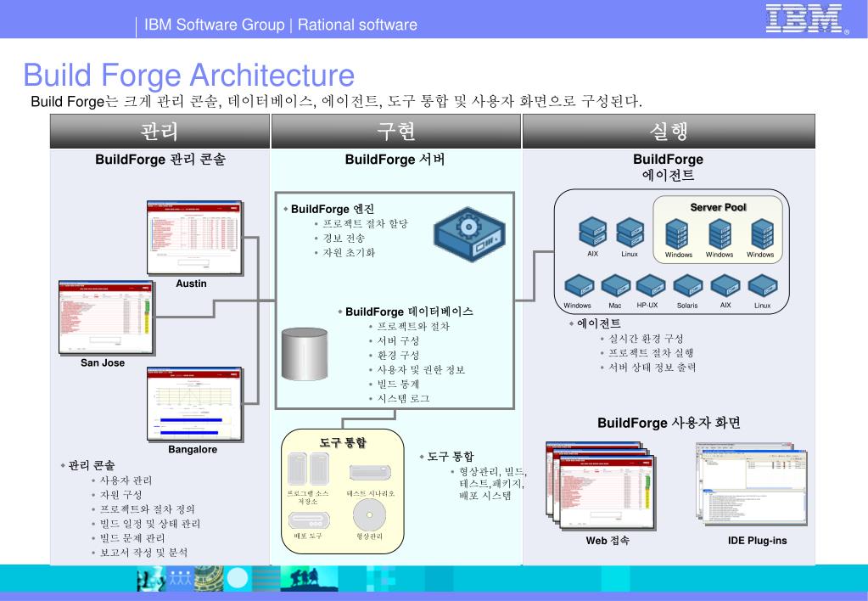Click the "서버 구성" bullet
The height and width of the screenshot is (601, 868).
click(398, 340)
